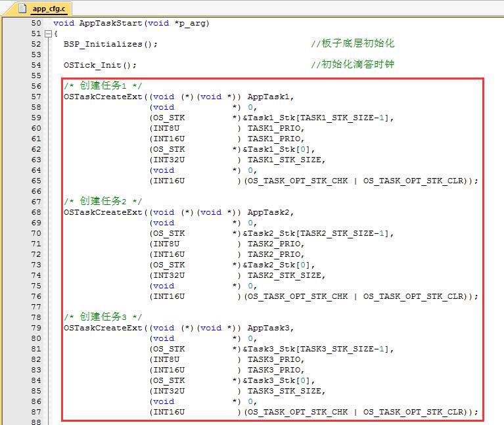This screenshot has height=425, width=504.
Task: Click OSTaskCreateExt on line 68
Action: tap(103, 212)
